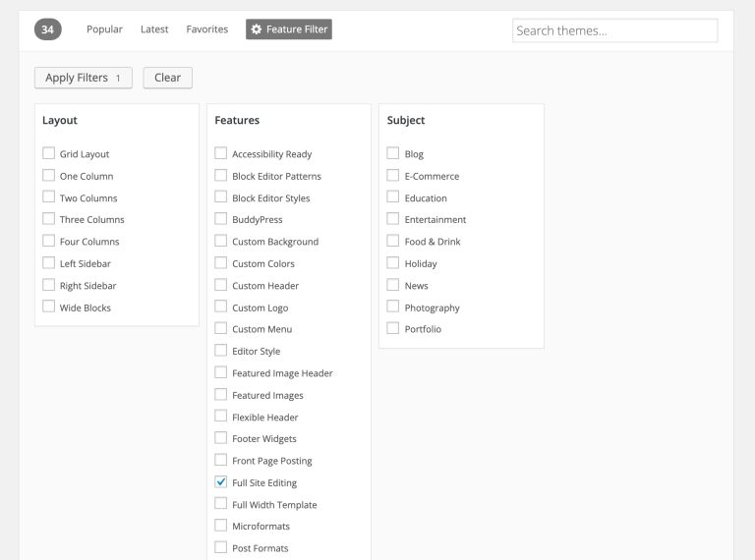
Task: Tick the Portfolio subject checkbox
Action: 393,328
